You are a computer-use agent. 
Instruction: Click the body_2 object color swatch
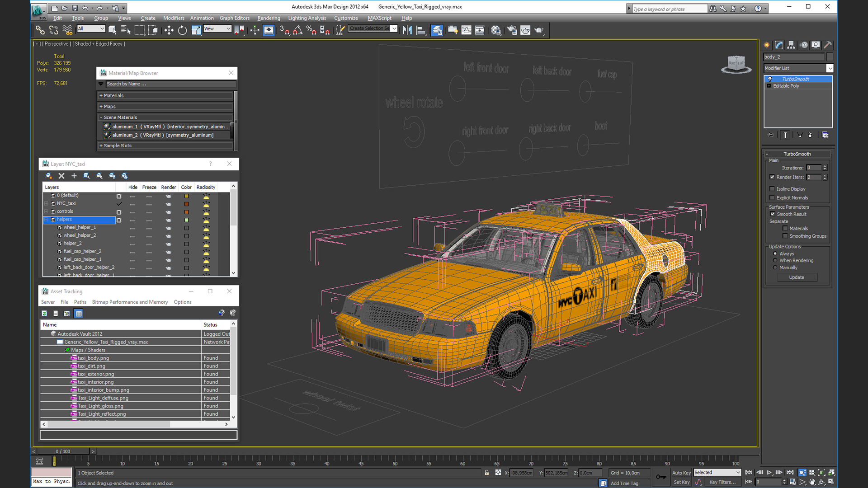click(x=830, y=57)
